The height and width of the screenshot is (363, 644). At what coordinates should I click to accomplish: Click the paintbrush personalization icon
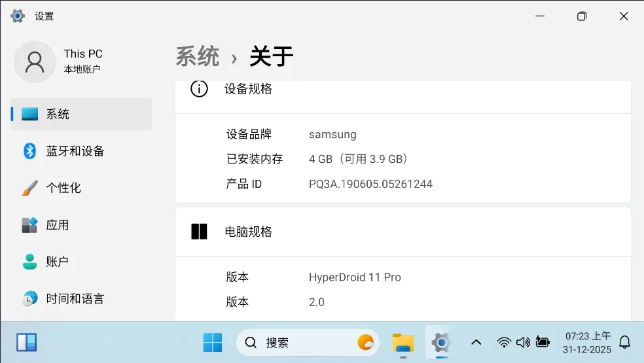click(x=29, y=188)
